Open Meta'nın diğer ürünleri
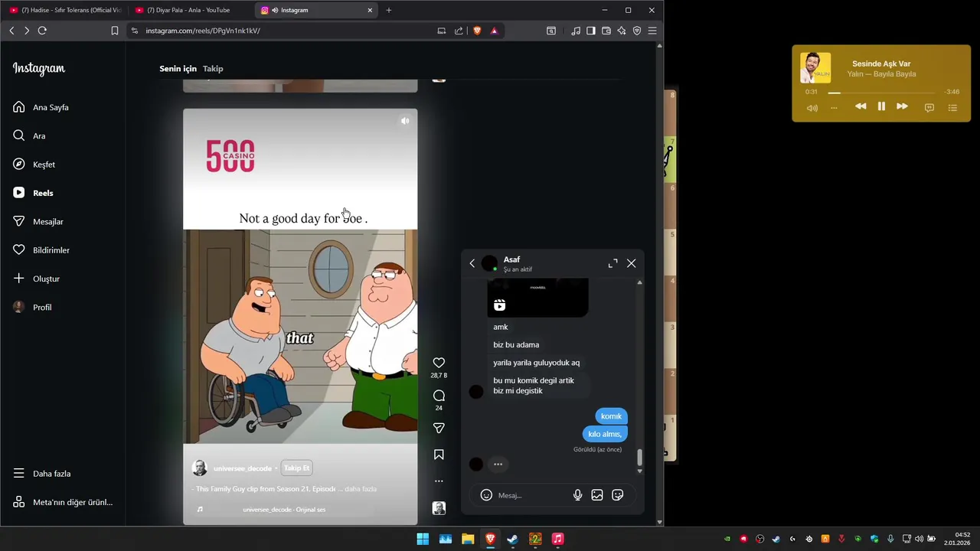Viewport: 980px width, 551px height. [x=63, y=502]
